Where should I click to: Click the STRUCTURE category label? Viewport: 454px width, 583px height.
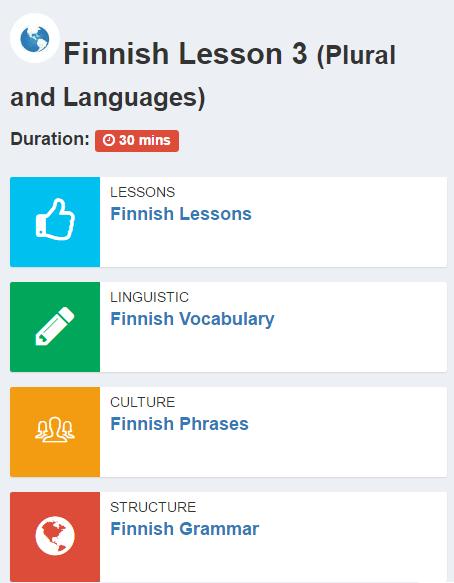click(x=153, y=507)
